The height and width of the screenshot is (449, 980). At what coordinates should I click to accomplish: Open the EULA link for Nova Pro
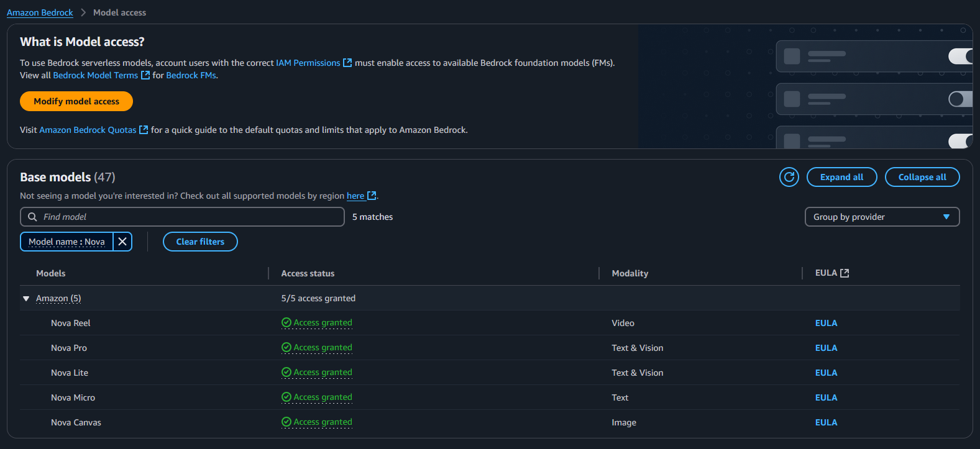coord(826,348)
